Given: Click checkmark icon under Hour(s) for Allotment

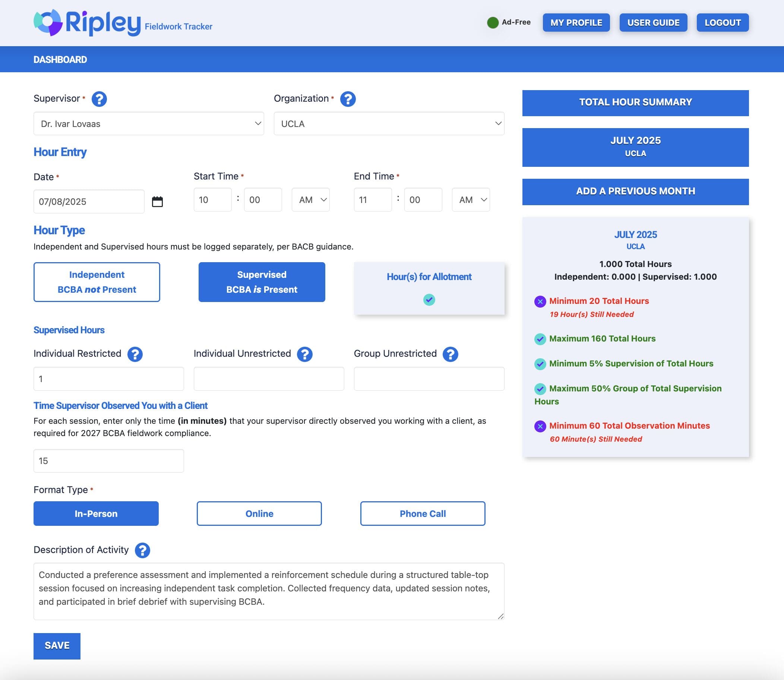Looking at the screenshot, I should pyautogui.click(x=429, y=300).
